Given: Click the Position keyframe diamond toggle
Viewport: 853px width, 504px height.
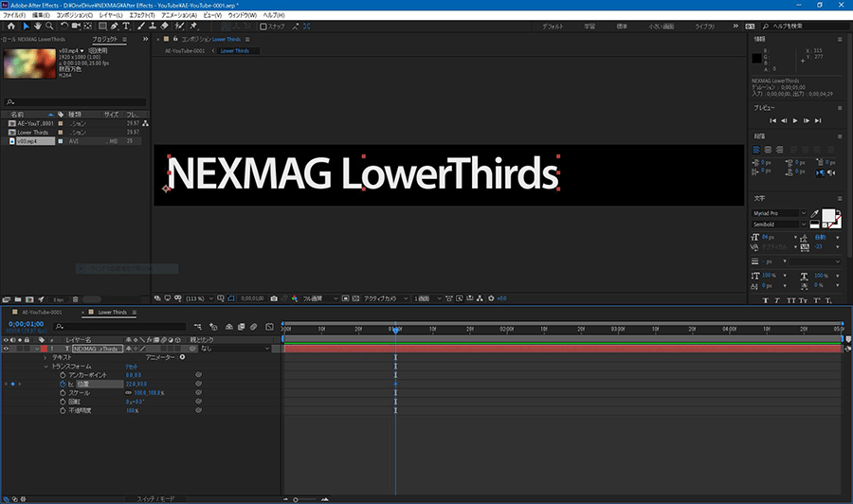Looking at the screenshot, I should pos(13,384).
